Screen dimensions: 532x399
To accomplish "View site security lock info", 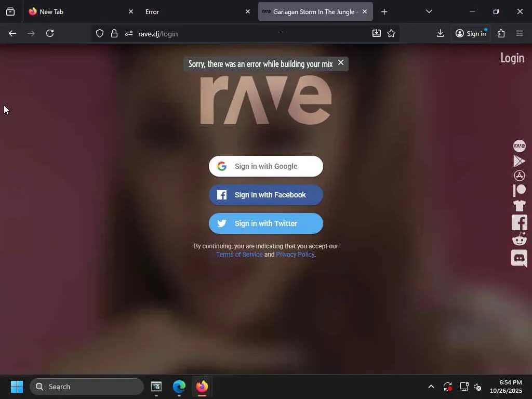I will point(114,34).
